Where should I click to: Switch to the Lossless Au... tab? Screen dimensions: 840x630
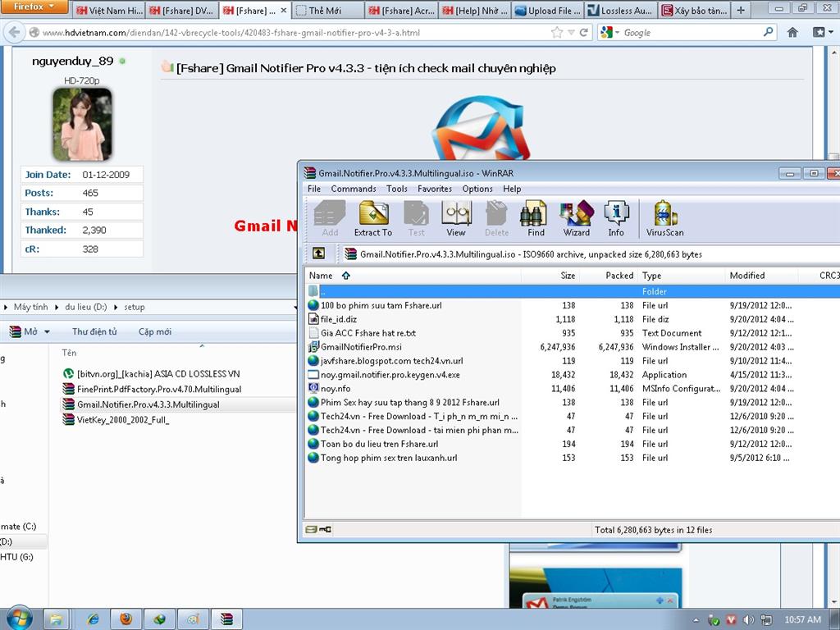coord(620,10)
